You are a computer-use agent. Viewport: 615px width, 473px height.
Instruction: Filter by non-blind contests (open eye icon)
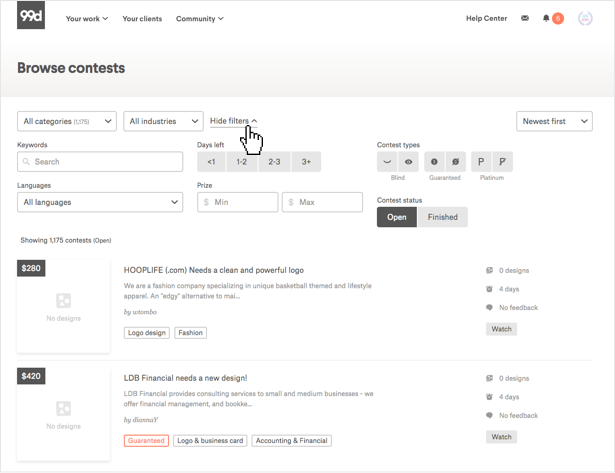(x=409, y=161)
